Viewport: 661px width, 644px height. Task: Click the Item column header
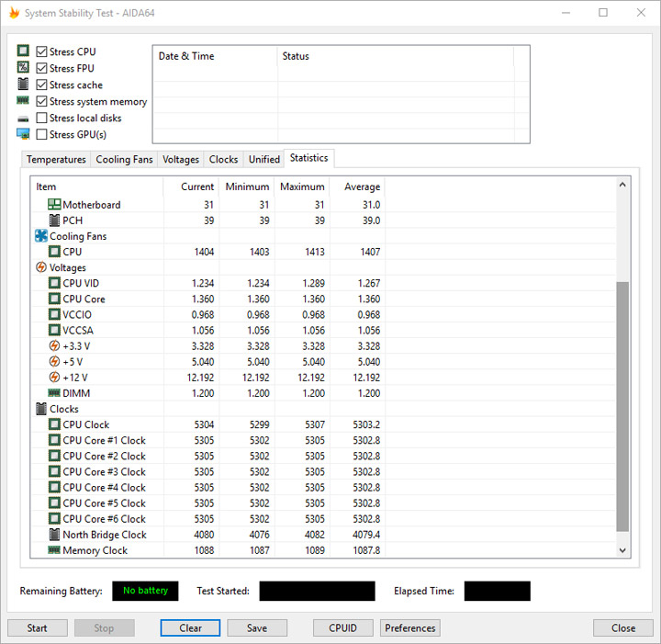pyautogui.click(x=96, y=186)
